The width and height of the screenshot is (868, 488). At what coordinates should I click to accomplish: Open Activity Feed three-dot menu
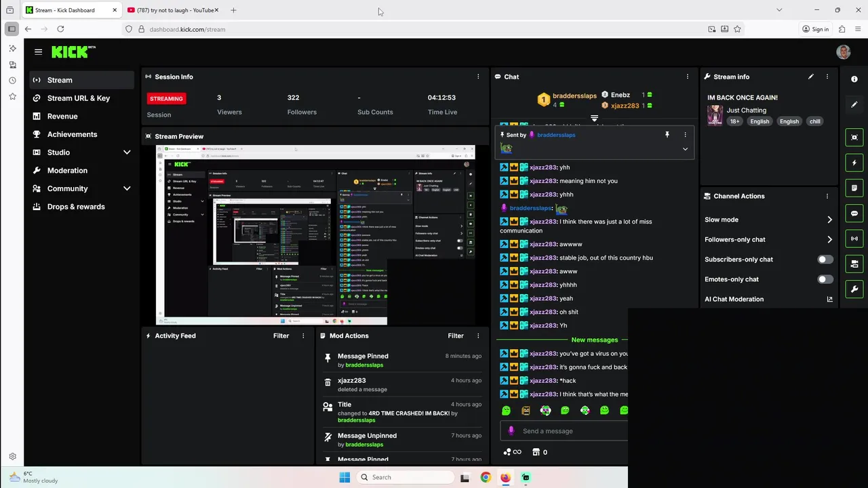coord(303,335)
